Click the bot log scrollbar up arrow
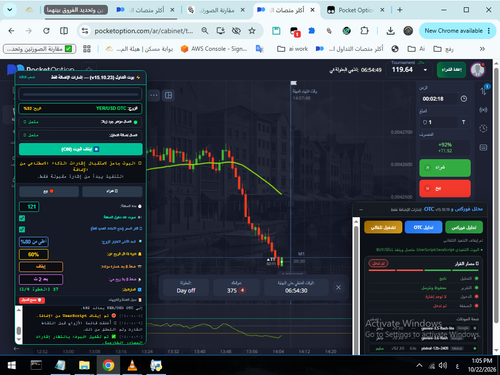This screenshot has height=375, width=500. 19,310
